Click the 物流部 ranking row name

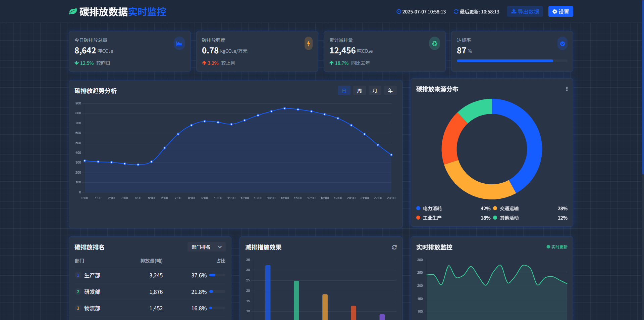coord(92,308)
